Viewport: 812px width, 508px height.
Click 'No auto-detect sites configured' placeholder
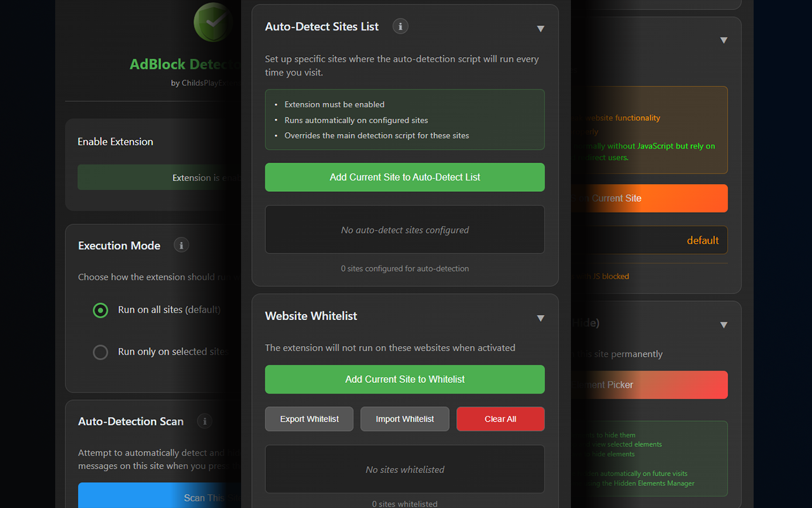click(405, 230)
